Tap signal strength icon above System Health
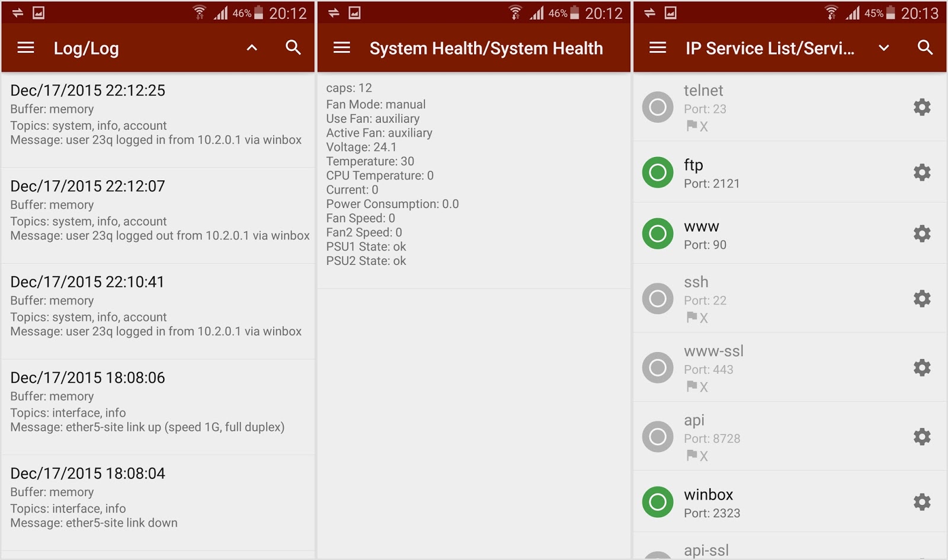The height and width of the screenshot is (560, 948). [x=537, y=13]
